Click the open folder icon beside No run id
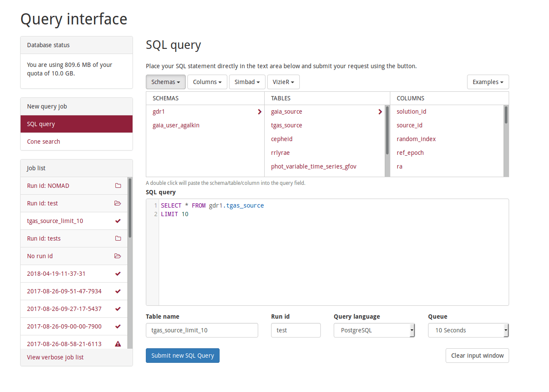 pyautogui.click(x=118, y=256)
